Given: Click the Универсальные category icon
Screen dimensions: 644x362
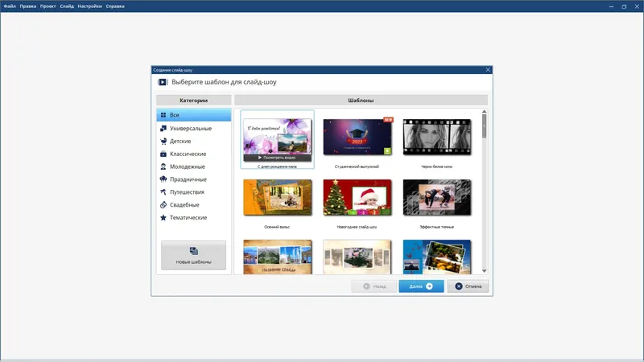Looking at the screenshot, I should 163,128.
